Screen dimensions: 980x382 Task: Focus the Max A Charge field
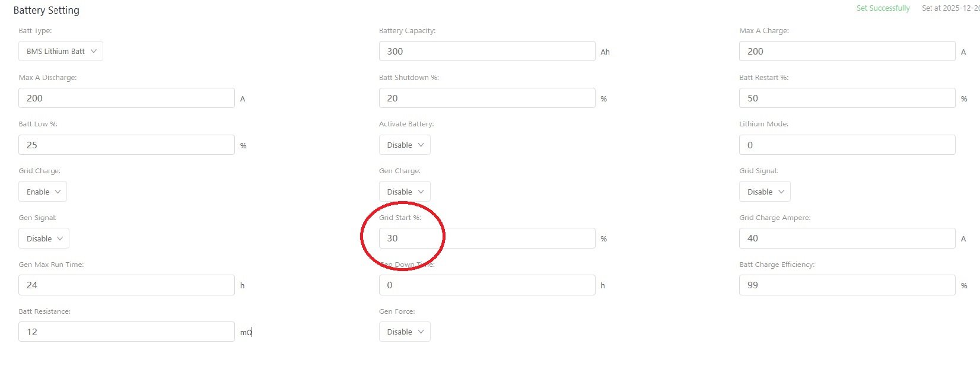847,51
